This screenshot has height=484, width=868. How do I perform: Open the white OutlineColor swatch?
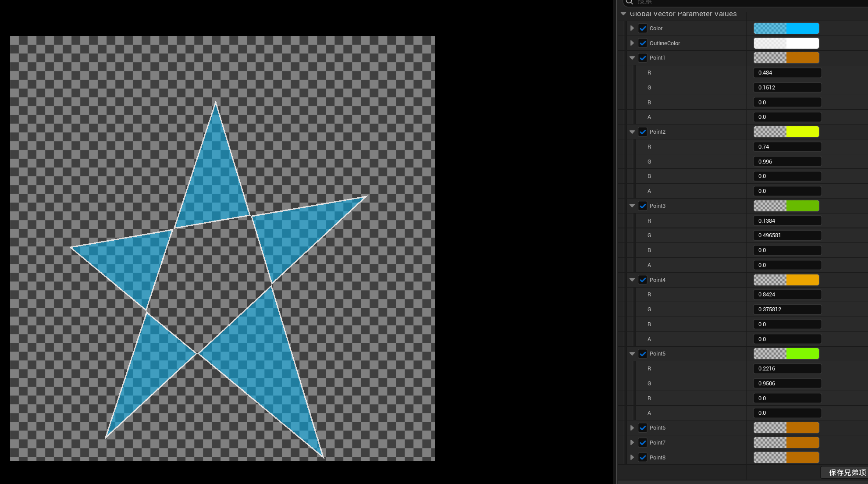tap(786, 43)
